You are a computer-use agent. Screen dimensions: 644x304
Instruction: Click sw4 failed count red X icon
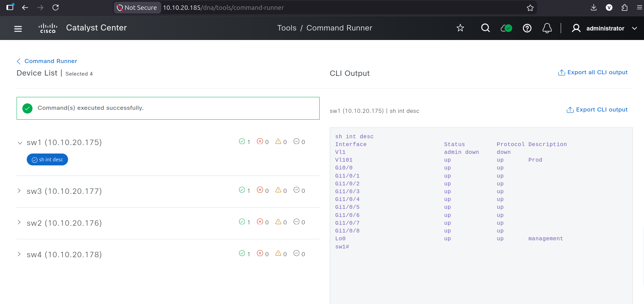(260, 253)
